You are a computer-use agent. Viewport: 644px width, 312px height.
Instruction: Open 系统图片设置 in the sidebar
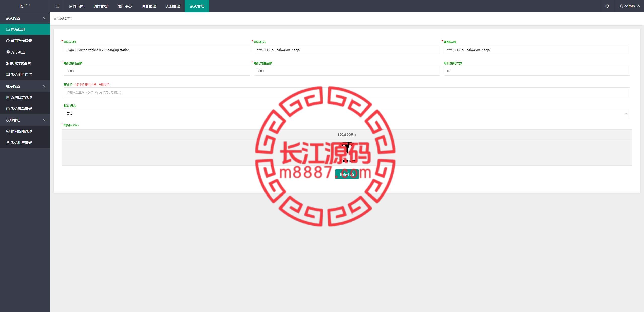point(25,75)
